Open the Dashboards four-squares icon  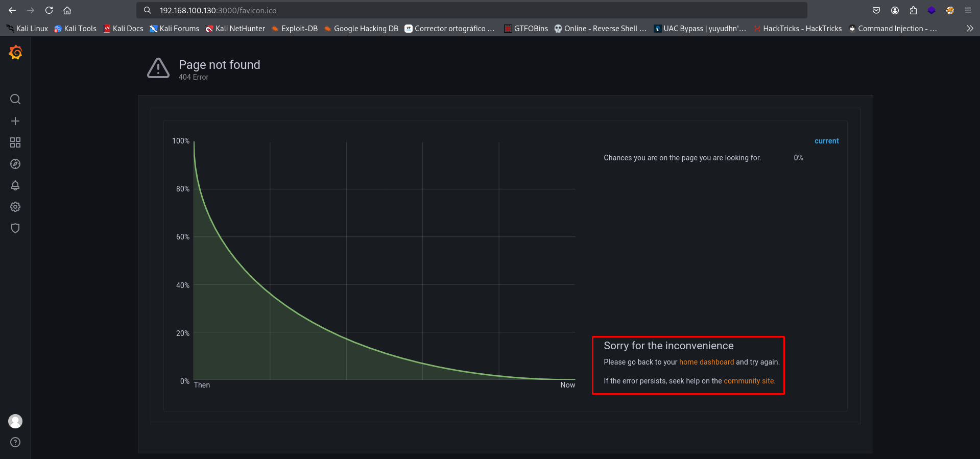pyautogui.click(x=15, y=142)
